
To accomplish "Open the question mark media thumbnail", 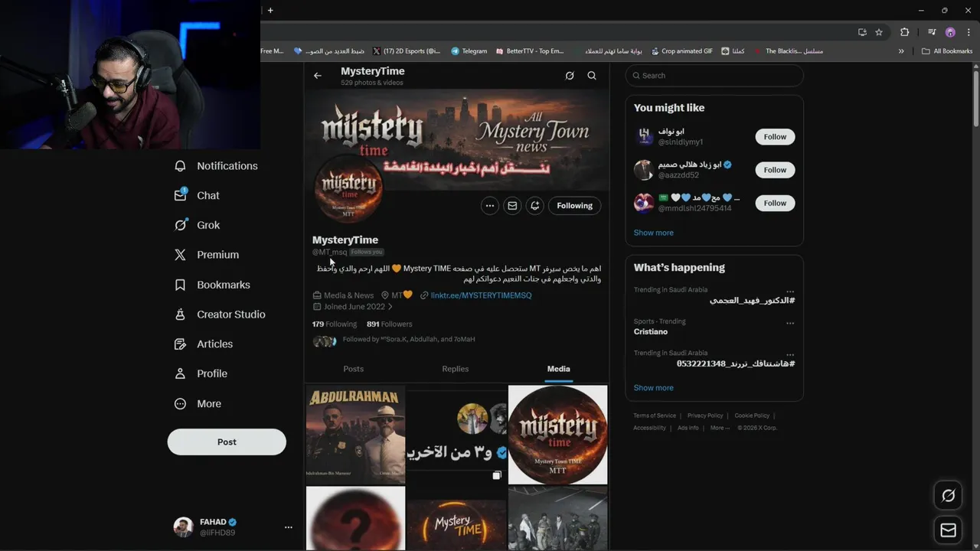I will 355,518.
